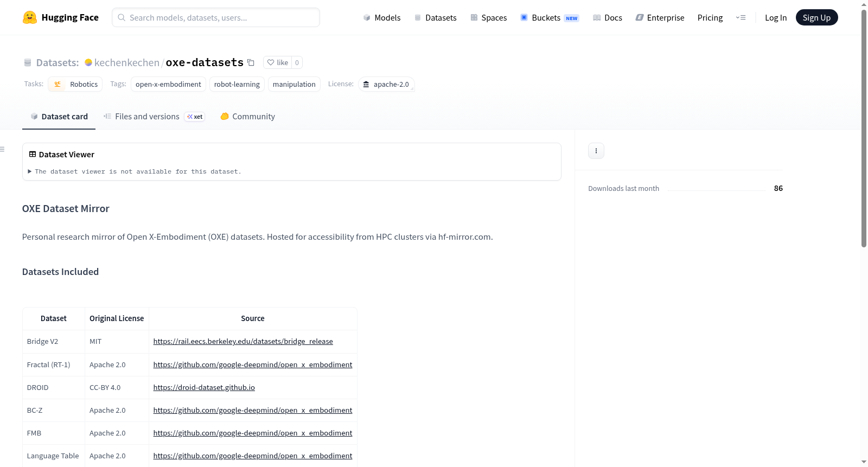Select the robot-learning tag
Screen dimensions: 868x467
coord(237,84)
